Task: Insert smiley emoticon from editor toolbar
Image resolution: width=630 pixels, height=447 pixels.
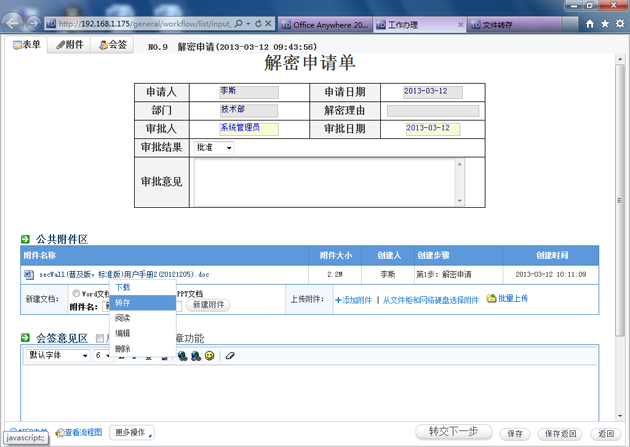Action: click(x=210, y=355)
